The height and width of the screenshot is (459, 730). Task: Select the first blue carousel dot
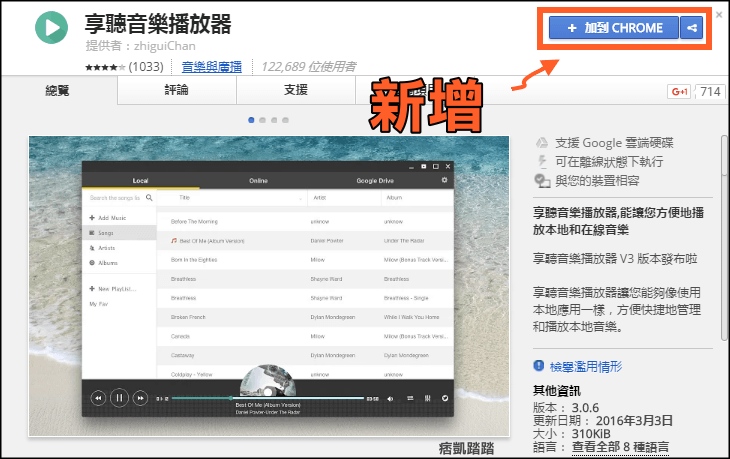(x=251, y=120)
